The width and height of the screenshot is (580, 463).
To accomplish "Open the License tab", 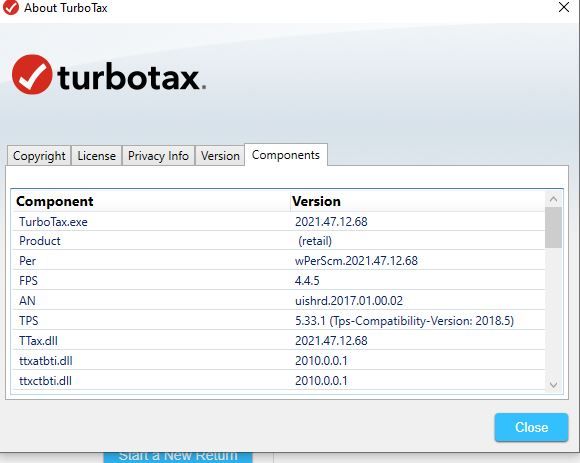I will pos(97,156).
